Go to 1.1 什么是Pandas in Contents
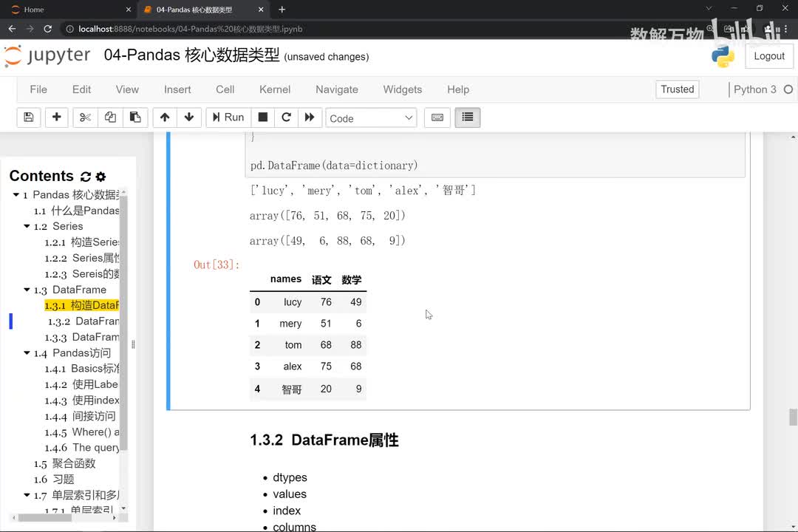Viewport: 798px width, 532px height. [76, 211]
